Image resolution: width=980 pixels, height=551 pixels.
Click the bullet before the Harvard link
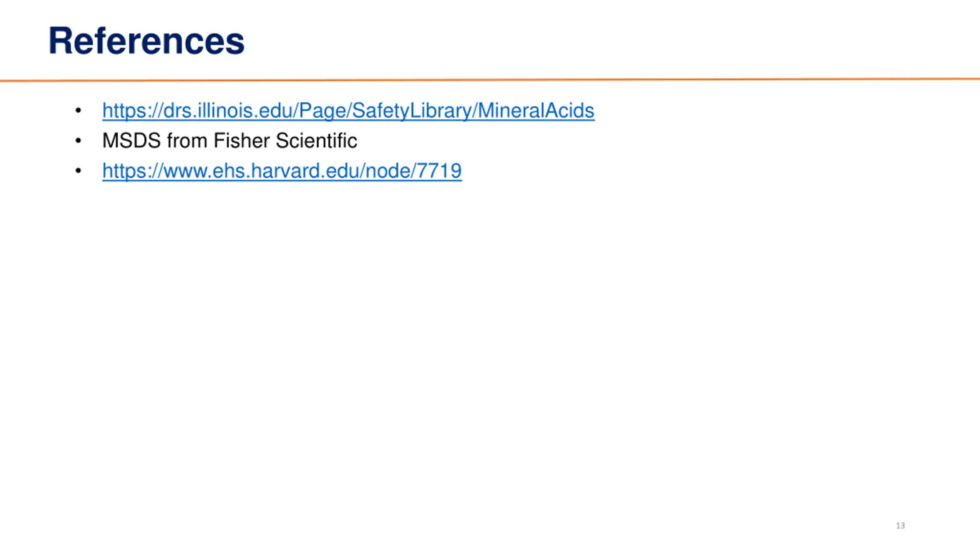[78, 171]
